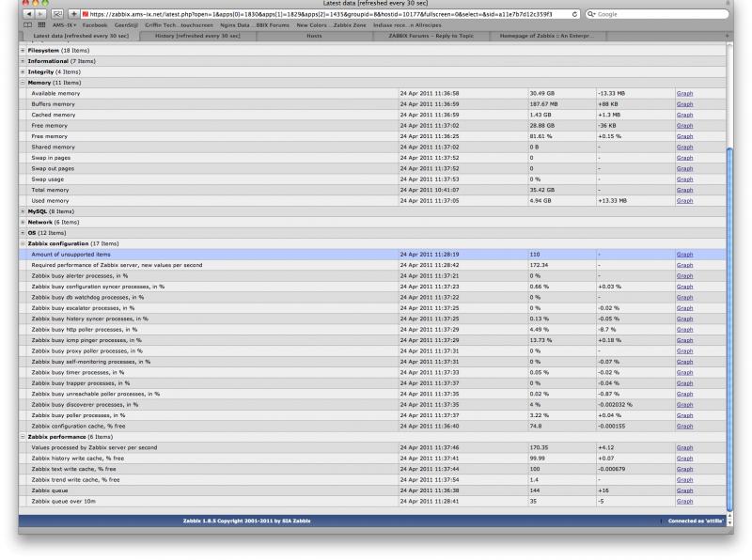The image size is (752, 560).
Task: Click the vertical page scrollbar thumb
Action: tap(729, 330)
